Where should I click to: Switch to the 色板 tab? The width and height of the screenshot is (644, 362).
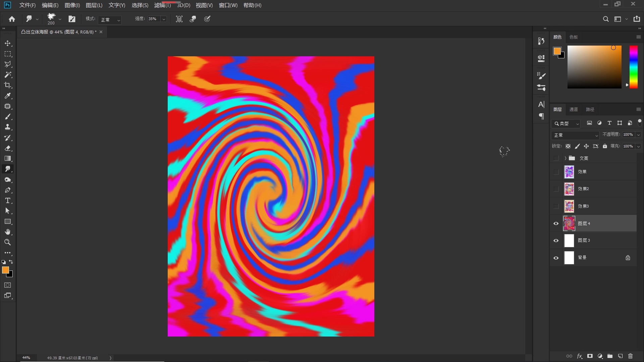point(574,37)
